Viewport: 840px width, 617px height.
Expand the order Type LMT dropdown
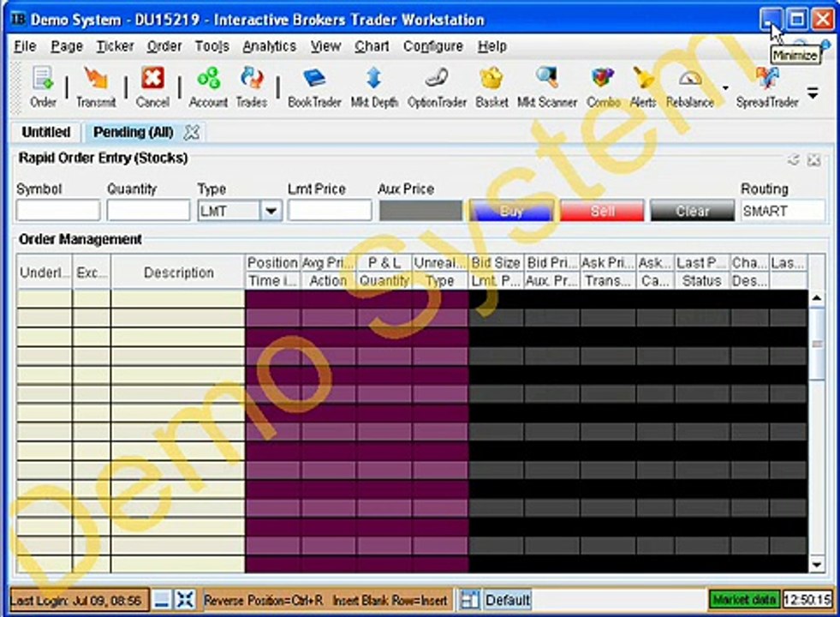[x=271, y=211]
